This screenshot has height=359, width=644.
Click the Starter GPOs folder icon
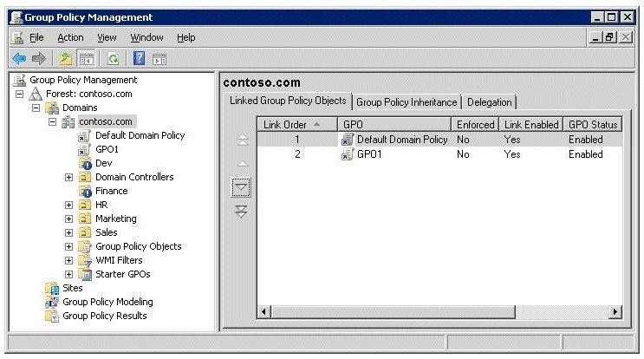[x=85, y=274]
